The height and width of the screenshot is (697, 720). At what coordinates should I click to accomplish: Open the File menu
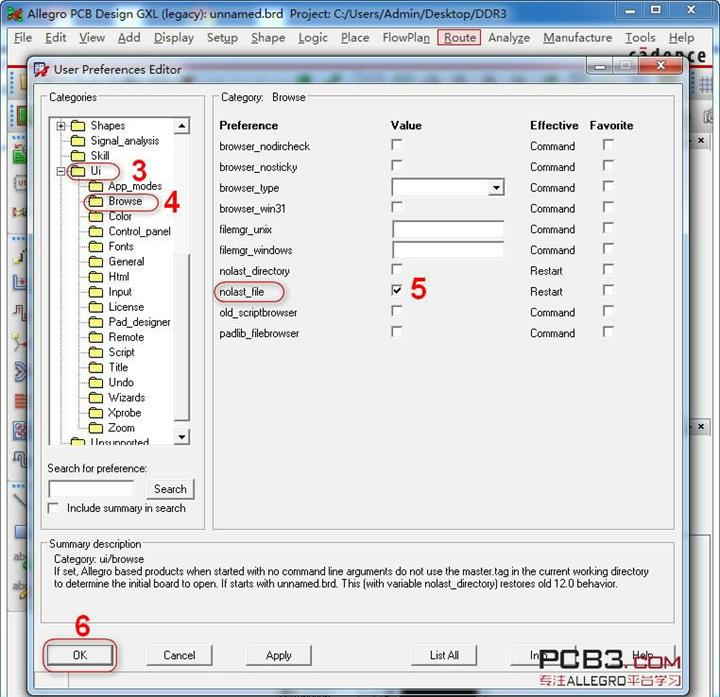point(23,38)
